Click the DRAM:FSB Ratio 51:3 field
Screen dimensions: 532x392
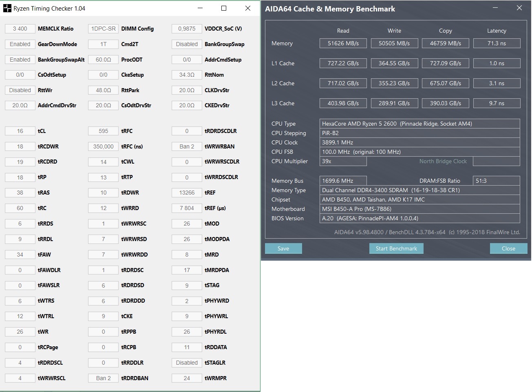497,181
